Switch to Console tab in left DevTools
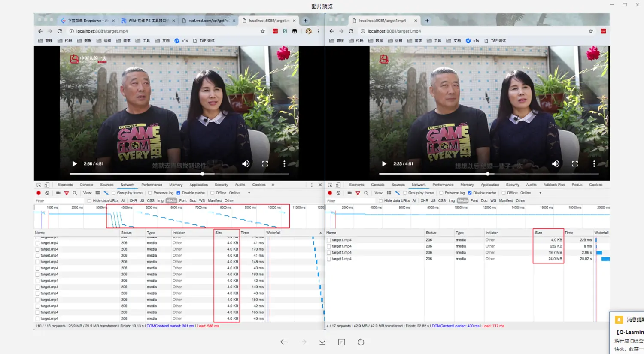The width and height of the screenshot is (644, 354). point(86,185)
